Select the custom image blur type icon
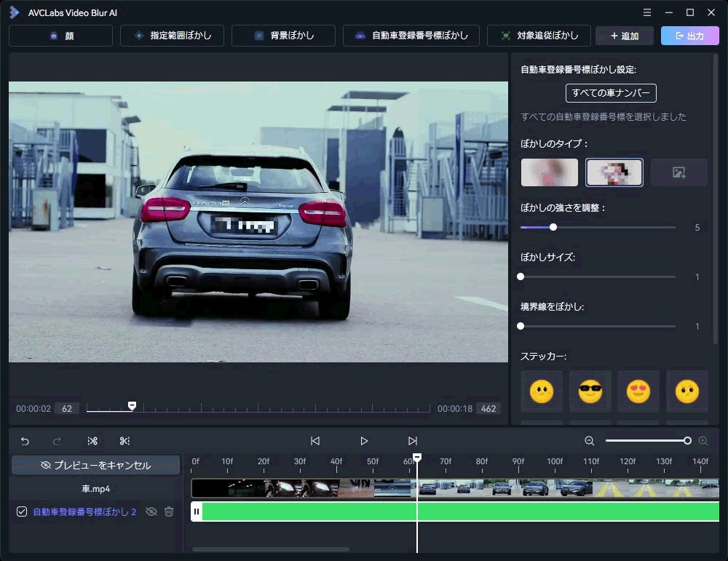This screenshot has height=561, width=728. [678, 172]
